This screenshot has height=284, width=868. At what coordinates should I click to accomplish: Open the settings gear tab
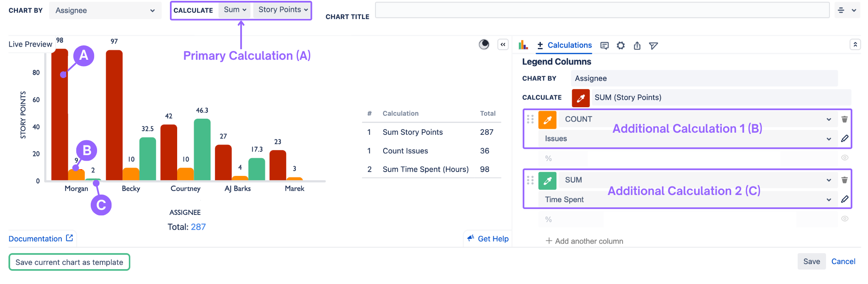(620, 45)
